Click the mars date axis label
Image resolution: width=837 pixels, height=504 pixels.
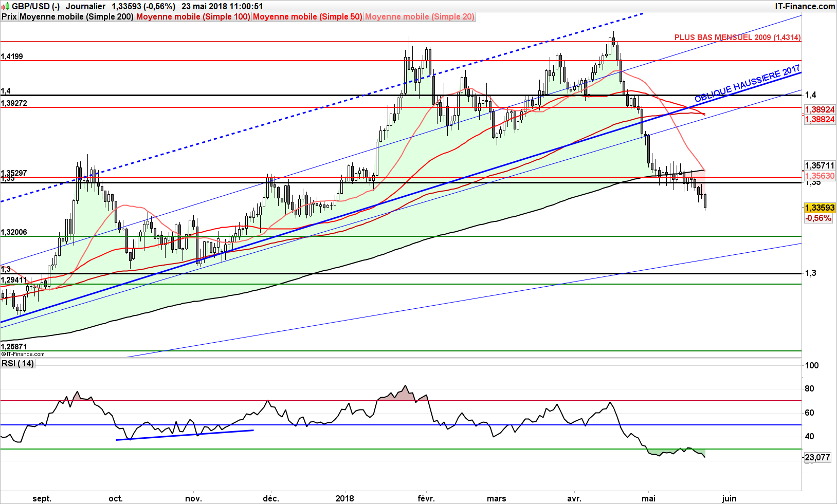coord(497,498)
